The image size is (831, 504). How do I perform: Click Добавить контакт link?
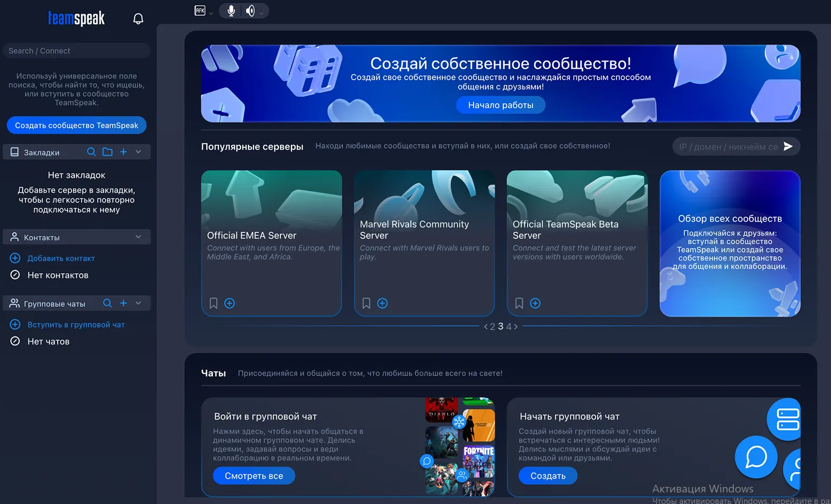coord(61,258)
